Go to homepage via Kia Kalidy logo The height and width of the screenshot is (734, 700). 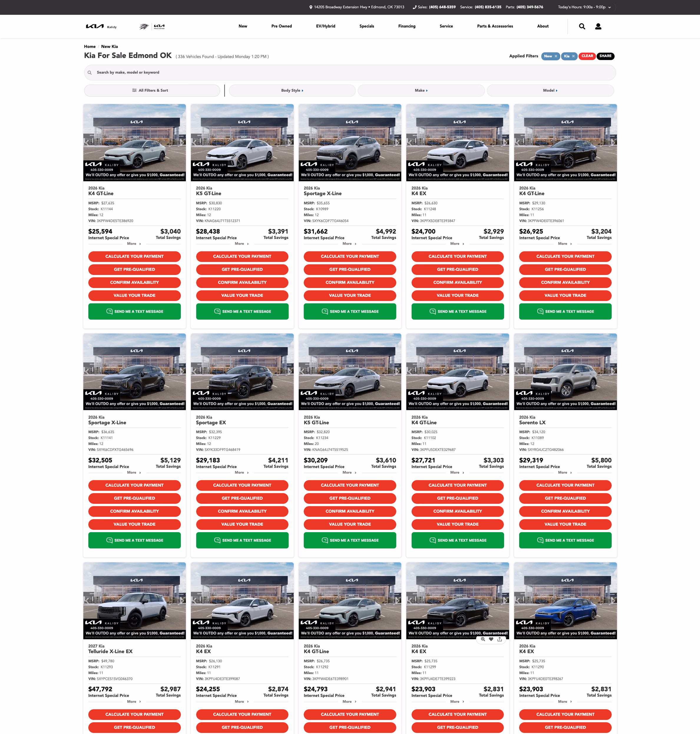(101, 27)
